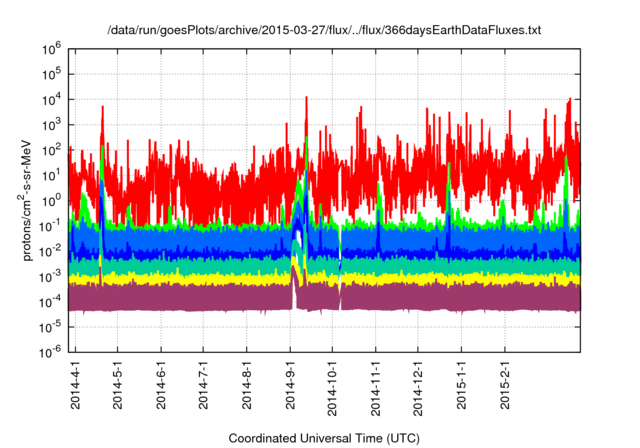Click the 10^4 y-axis label

(51, 100)
